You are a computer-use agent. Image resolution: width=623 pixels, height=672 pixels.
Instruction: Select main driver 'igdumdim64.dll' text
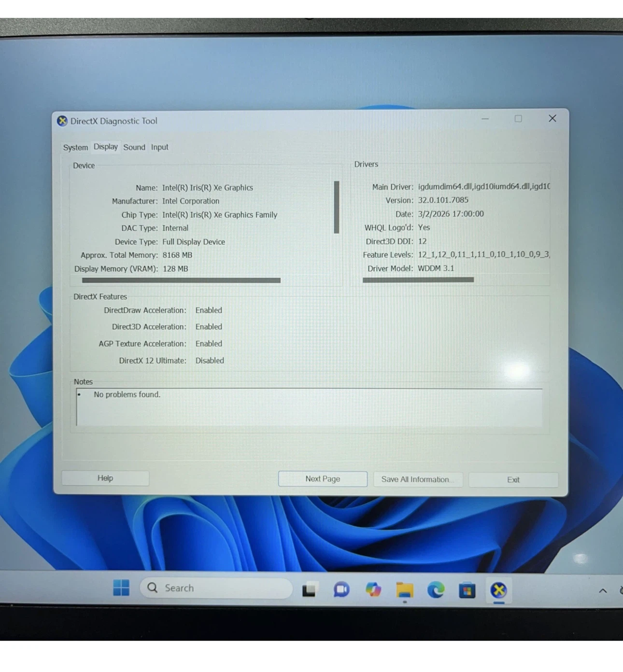point(445,186)
